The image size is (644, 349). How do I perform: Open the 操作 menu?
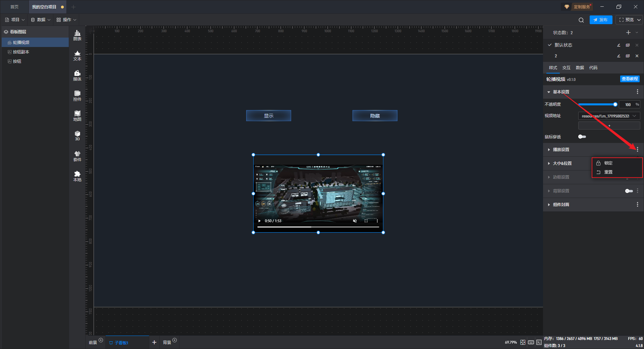[x=66, y=20]
